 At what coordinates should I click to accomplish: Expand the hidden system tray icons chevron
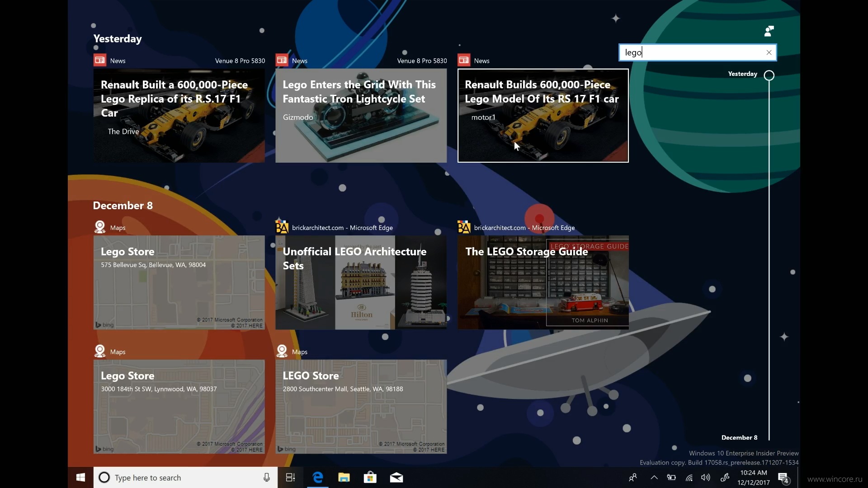654,478
